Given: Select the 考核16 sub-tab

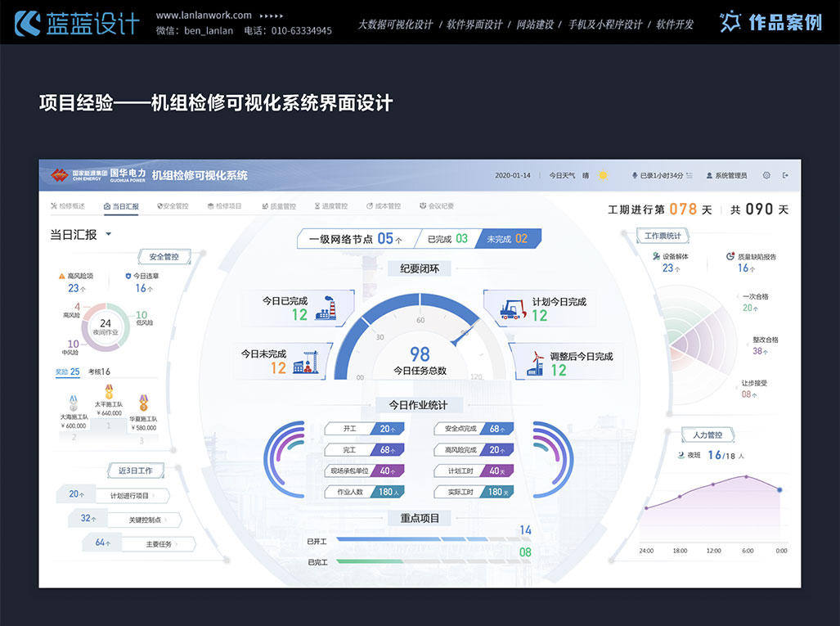Looking at the screenshot, I should (99, 372).
